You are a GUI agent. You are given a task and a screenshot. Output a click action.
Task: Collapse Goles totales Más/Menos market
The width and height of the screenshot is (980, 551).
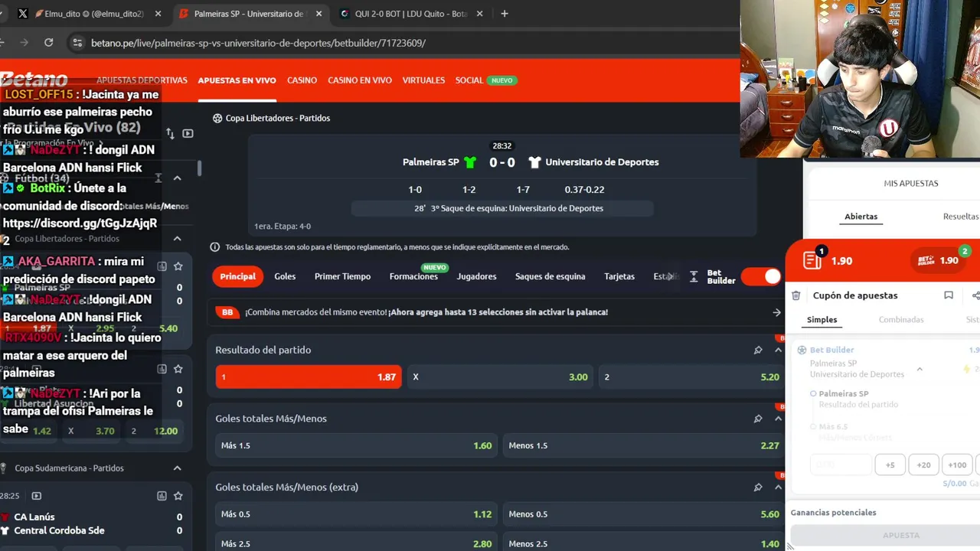click(x=778, y=419)
